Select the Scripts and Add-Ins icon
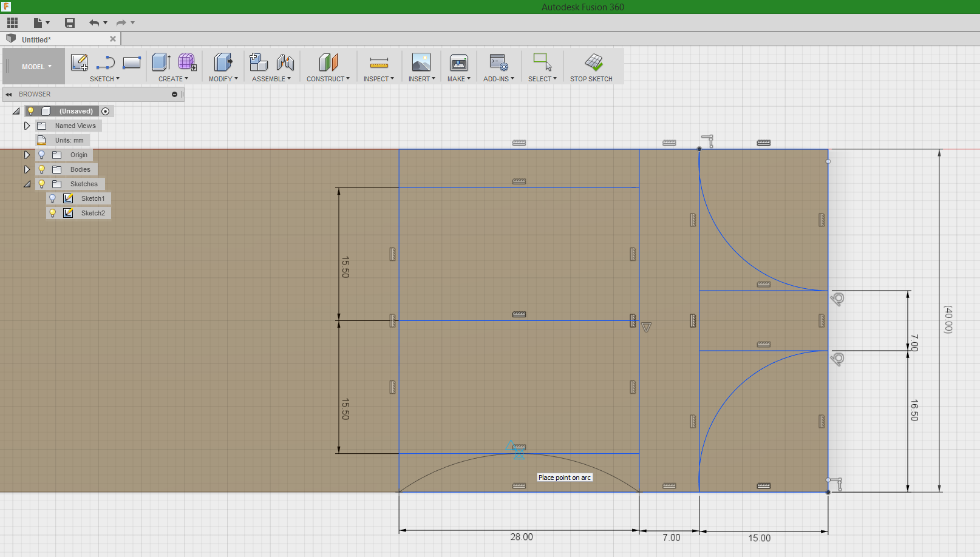This screenshot has width=980, height=557. pos(499,62)
